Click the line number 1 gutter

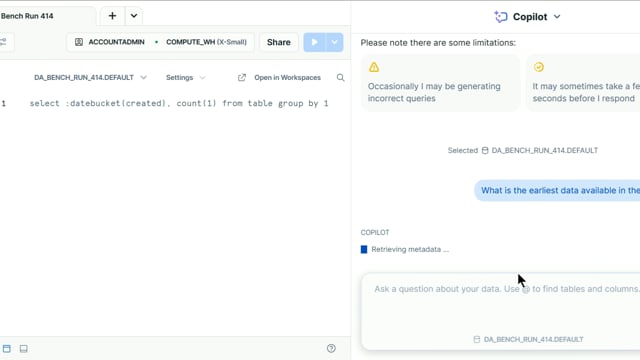pyautogui.click(x=4, y=103)
